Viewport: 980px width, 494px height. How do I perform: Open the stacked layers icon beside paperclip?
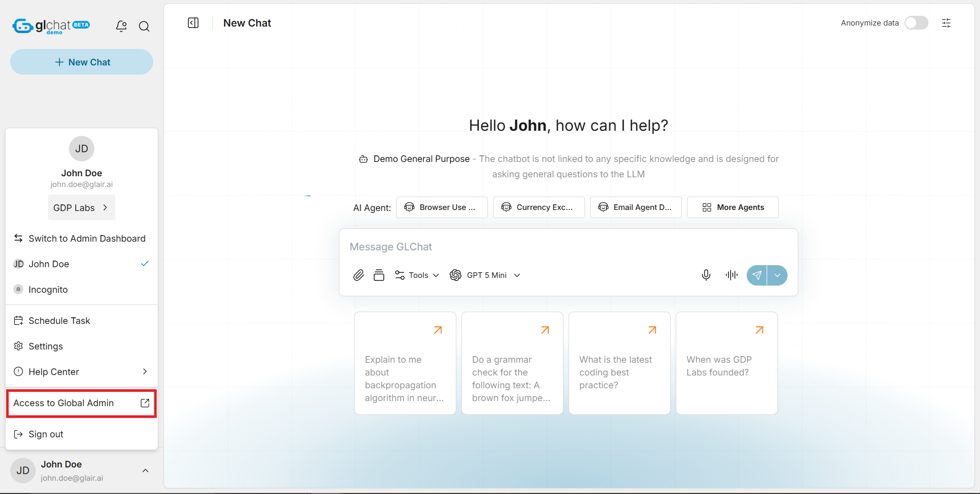(379, 275)
